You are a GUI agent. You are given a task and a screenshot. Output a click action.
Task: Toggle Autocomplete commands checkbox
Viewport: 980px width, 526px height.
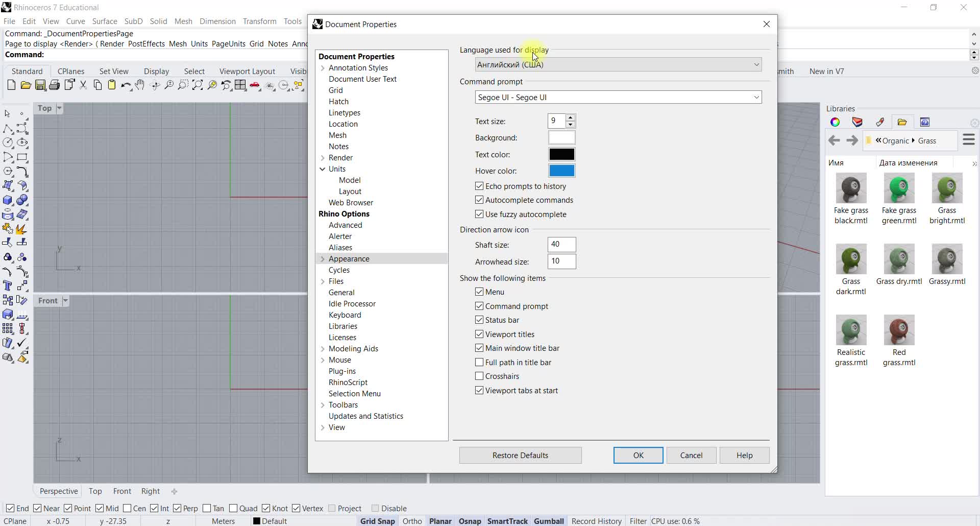(479, 200)
